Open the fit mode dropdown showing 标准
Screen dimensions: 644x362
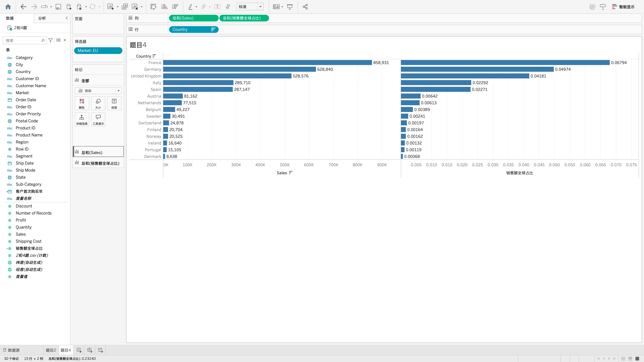tap(250, 7)
